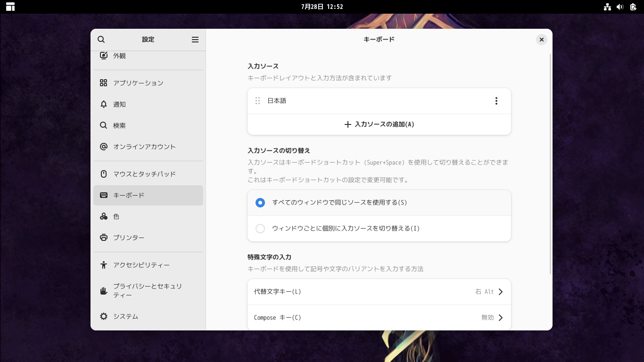The width and height of the screenshot is (644, 362).
Task: Click the プライバシーとセキュリティー hand icon
Action: pyautogui.click(x=104, y=290)
